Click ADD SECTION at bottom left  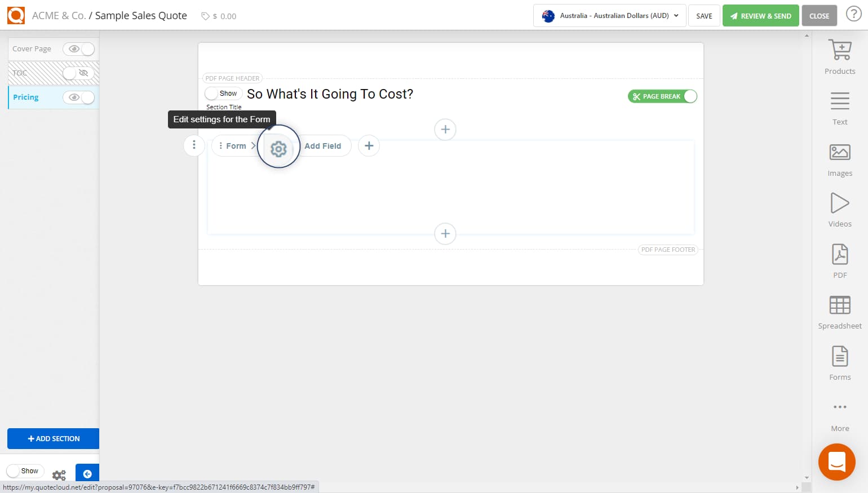tap(53, 438)
